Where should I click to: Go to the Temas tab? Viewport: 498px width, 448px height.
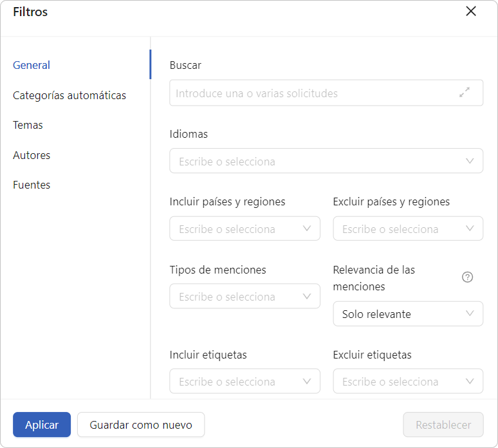(x=28, y=125)
